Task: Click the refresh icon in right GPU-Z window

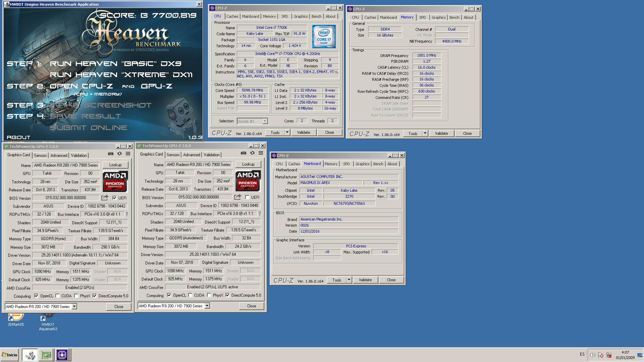Action: [x=252, y=153]
